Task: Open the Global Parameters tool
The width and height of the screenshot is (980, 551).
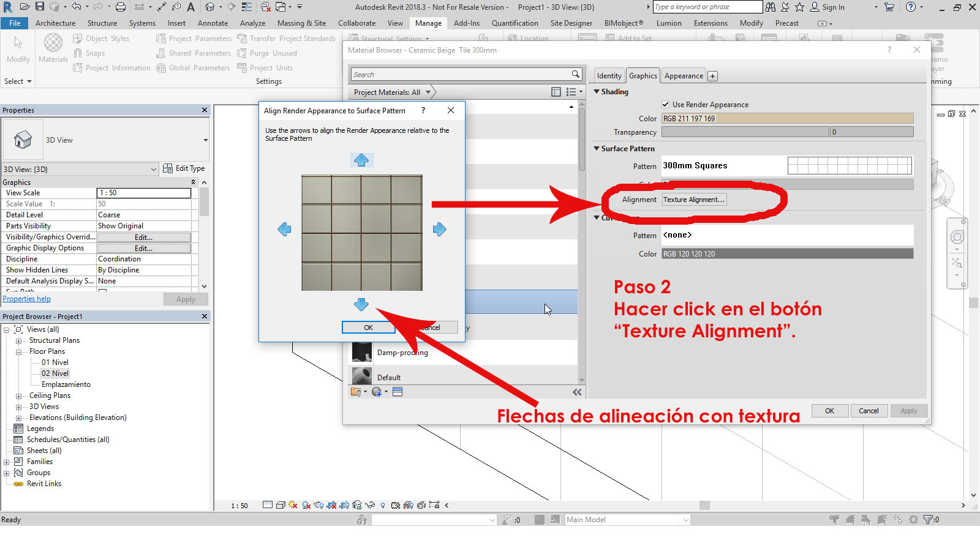Action: pos(193,68)
